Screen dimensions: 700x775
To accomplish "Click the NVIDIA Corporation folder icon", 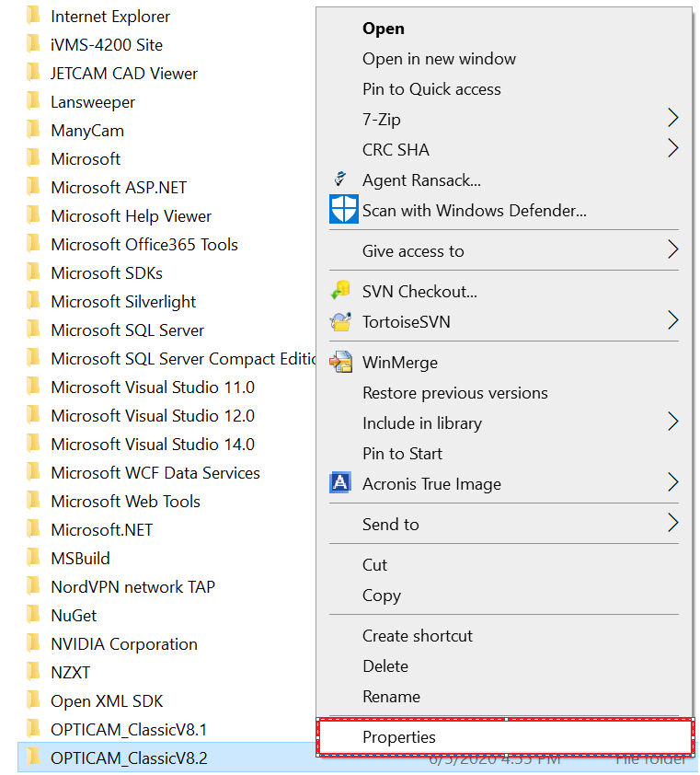I will [x=34, y=643].
